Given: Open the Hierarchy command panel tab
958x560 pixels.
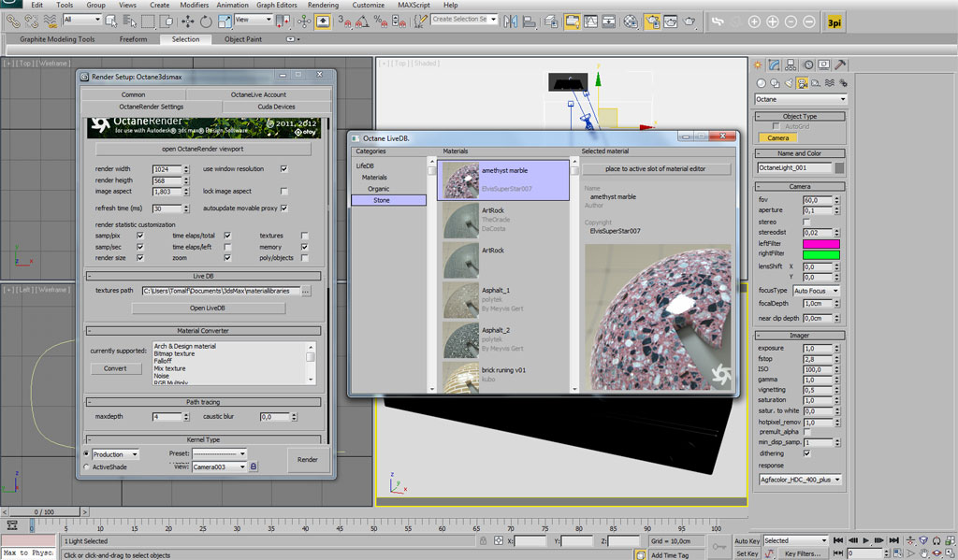Looking at the screenshot, I should pyautogui.click(x=791, y=65).
